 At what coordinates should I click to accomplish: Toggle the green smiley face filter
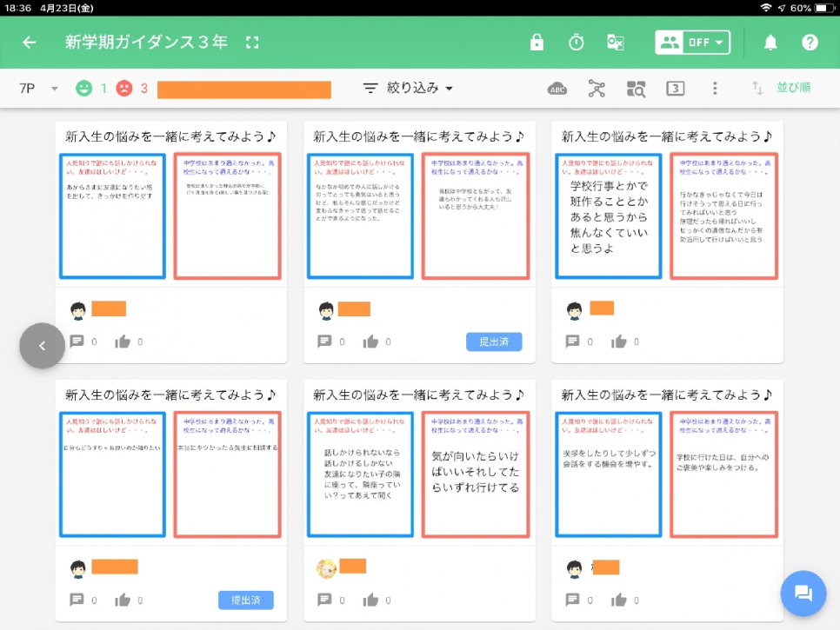(83, 89)
